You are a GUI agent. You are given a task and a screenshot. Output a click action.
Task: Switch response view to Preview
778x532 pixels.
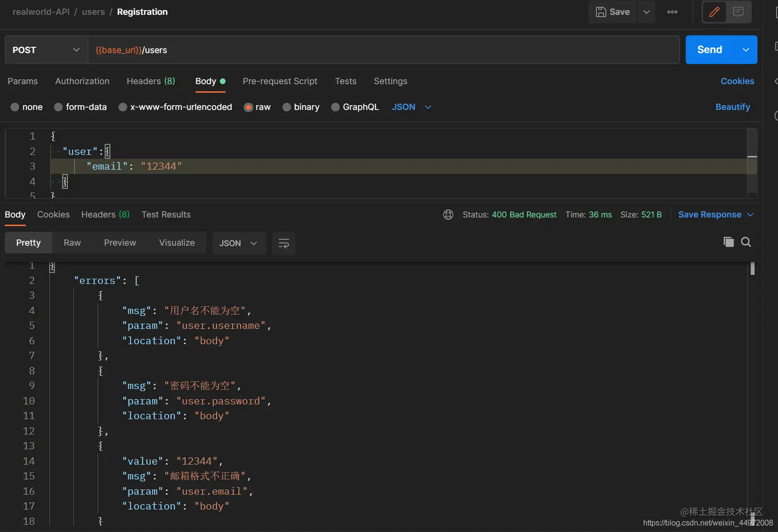coord(120,243)
